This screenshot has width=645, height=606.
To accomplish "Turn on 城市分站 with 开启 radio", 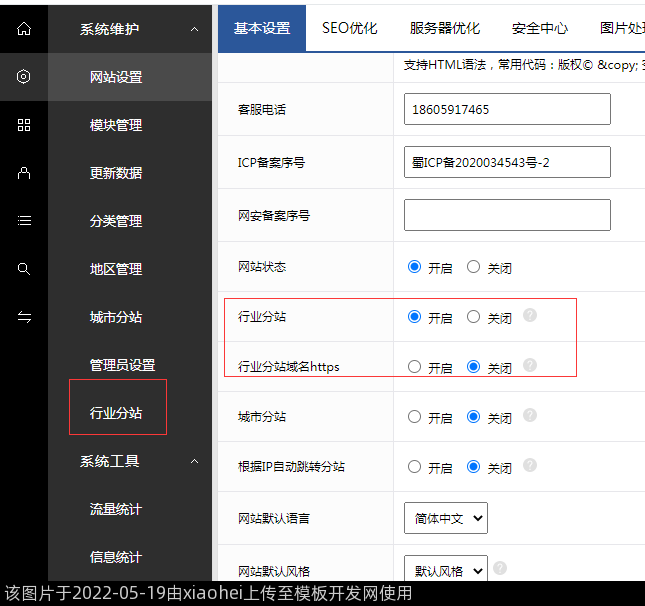I will (415, 417).
